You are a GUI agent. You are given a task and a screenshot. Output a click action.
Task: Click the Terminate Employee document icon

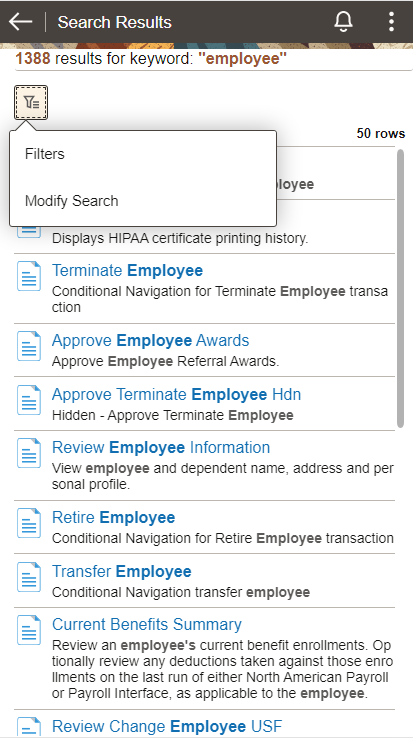click(x=29, y=276)
